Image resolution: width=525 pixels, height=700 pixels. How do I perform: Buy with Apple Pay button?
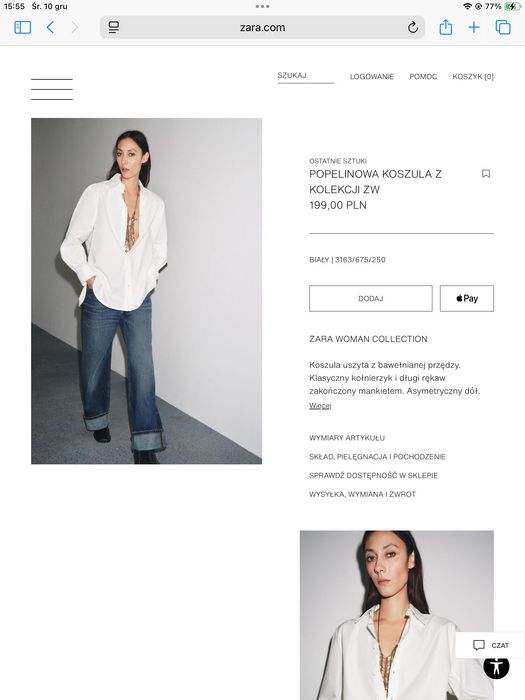coord(467,298)
